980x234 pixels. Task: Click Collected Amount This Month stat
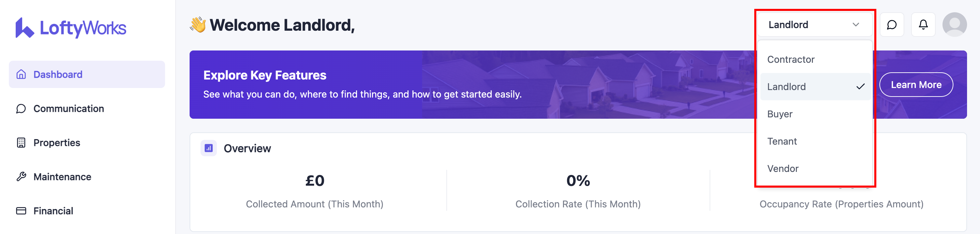[315, 191]
